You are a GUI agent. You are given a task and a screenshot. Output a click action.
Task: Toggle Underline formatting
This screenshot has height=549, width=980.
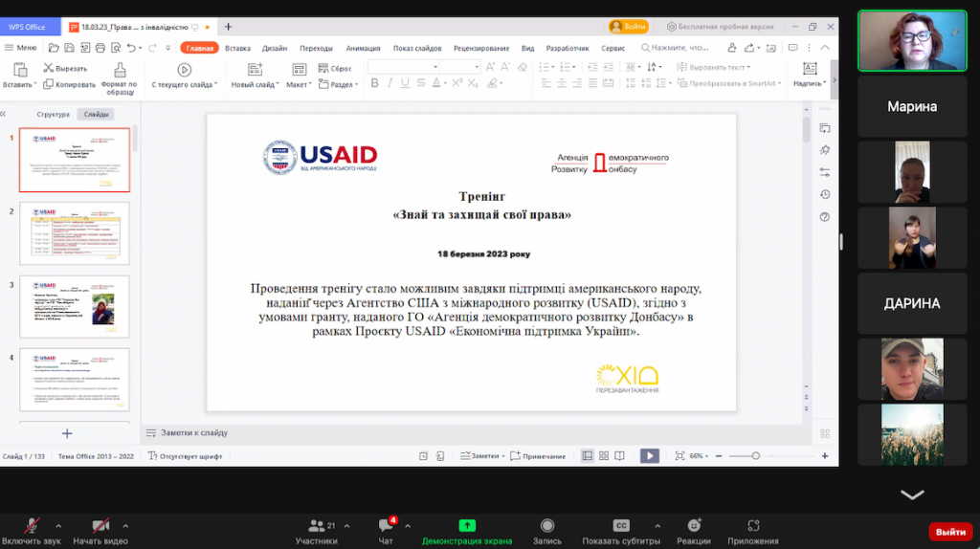coord(405,83)
